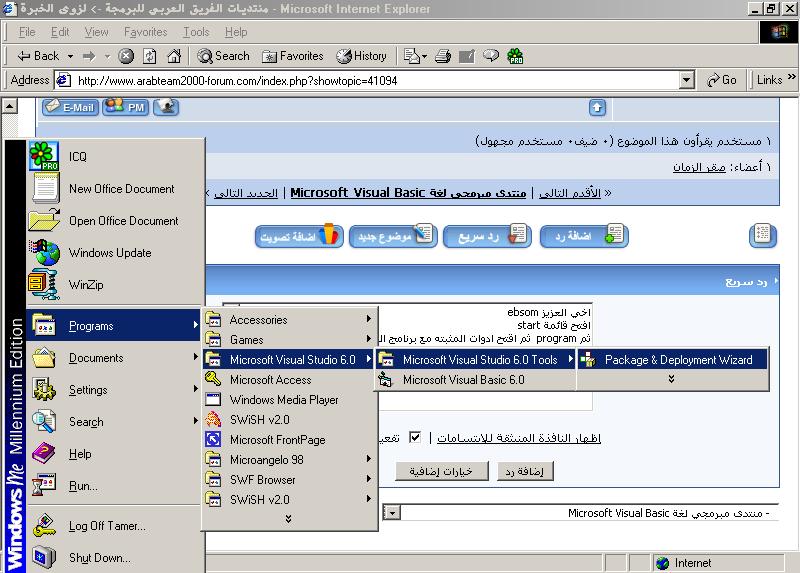Expand hidden Visual Studio Tools items chevron
The width and height of the screenshot is (800, 573).
pos(671,379)
